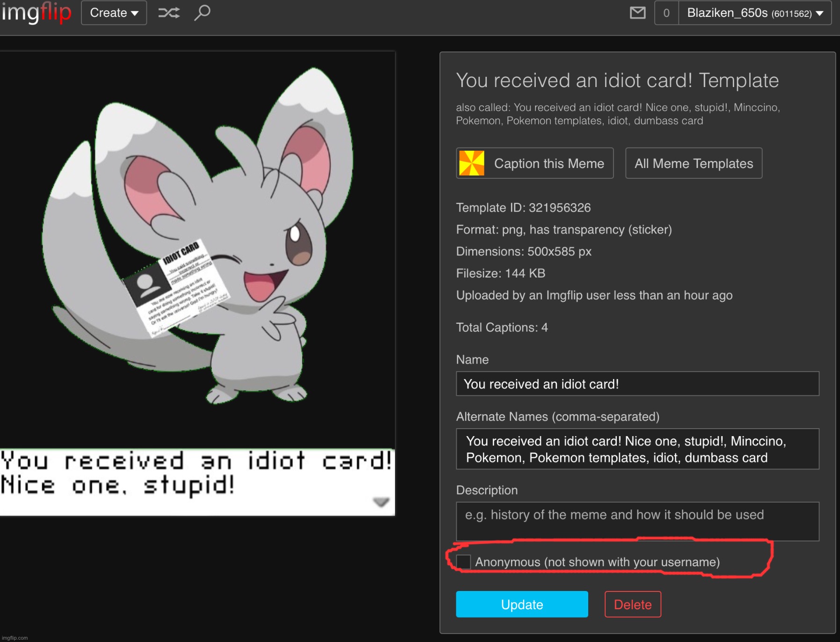
Task: Click the 'Uploaded by an Imgflip user' text
Action: pyautogui.click(x=594, y=295)
